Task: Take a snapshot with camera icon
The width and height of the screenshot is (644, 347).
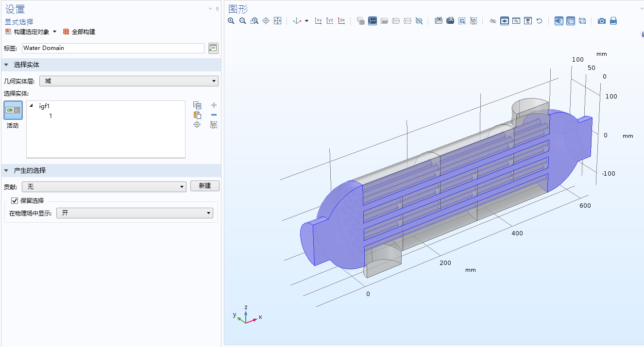Action: coord(602,21)
